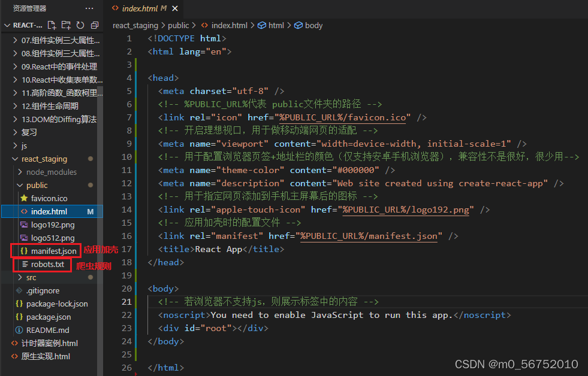Expand the src folder

[20, 277]
